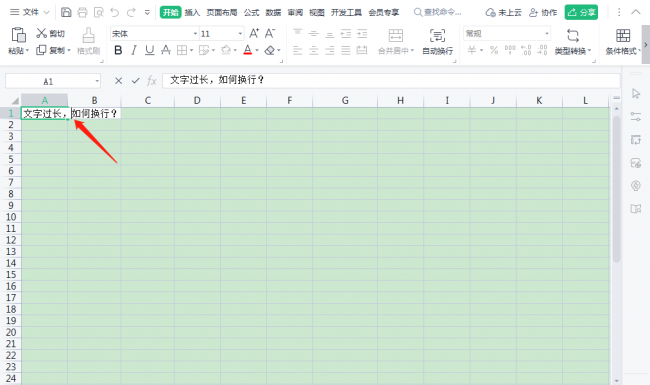The width and height of the screenshot is (650, 385).
Task: Select row 12 header
Action: (11, 240)
